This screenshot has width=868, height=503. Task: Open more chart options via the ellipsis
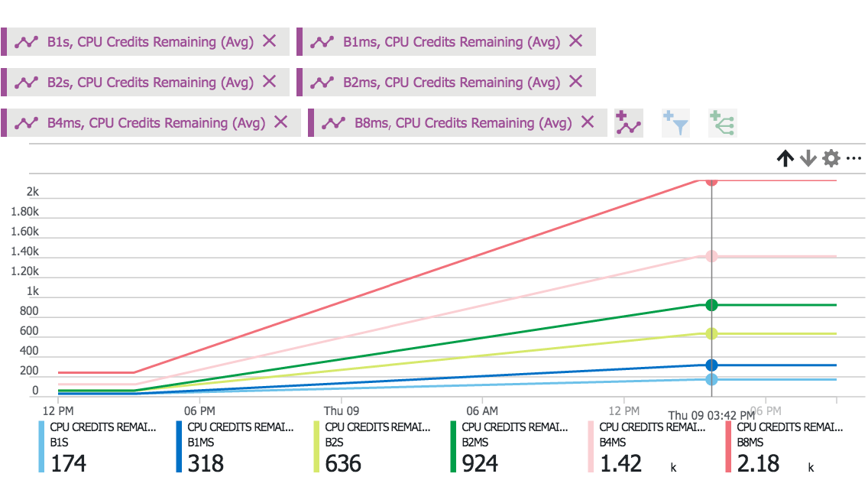pos(853,157)
